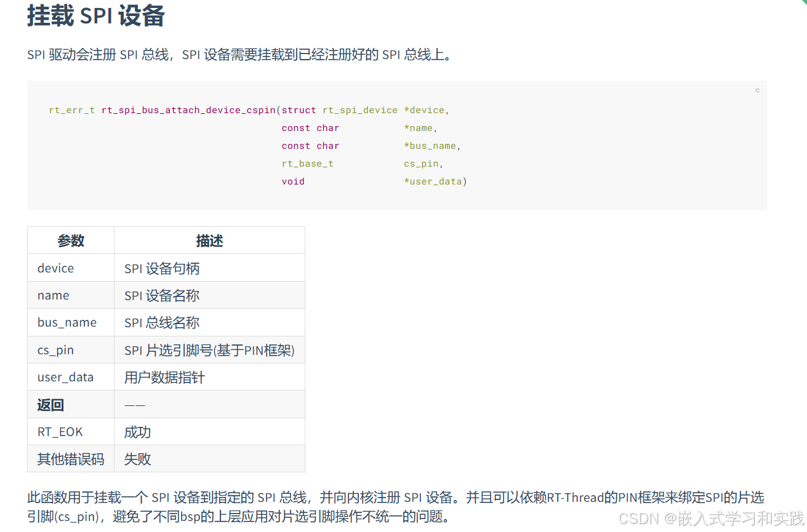This screenshot has height=532, width=807.
Task: Select the 'SPI 设备名称' table cell
Action: (x=209, y=295)
